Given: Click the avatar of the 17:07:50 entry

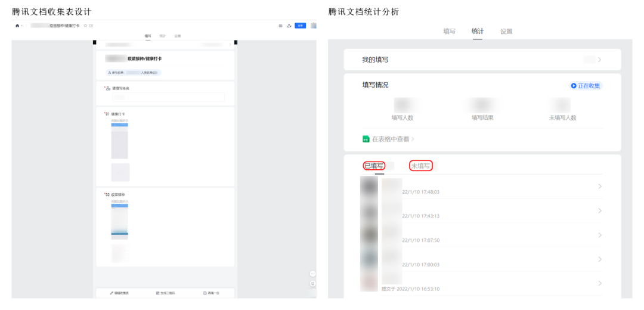Looking at the screenshot, I should coord(369,235).
